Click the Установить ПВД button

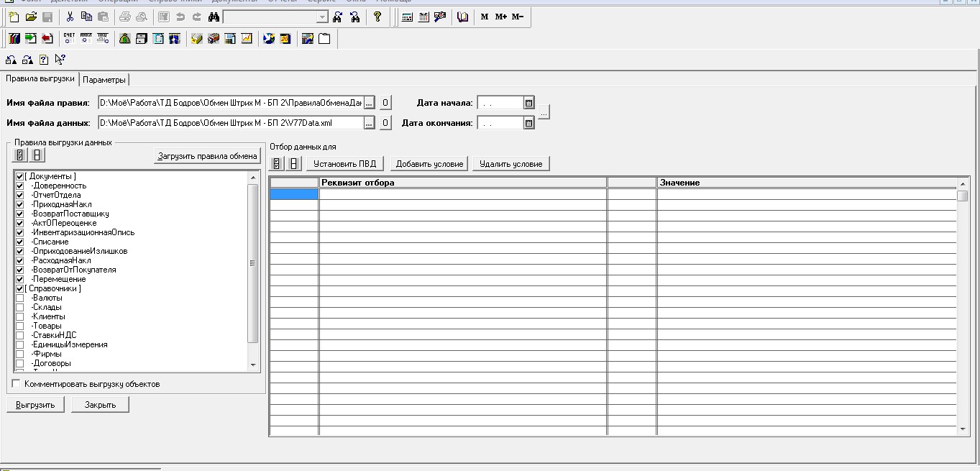pyautogui.click(x=345, y=163)
